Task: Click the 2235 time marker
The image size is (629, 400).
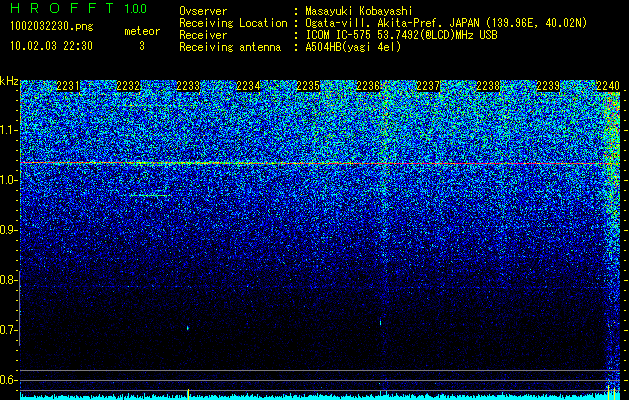Action: click(308, 86)
